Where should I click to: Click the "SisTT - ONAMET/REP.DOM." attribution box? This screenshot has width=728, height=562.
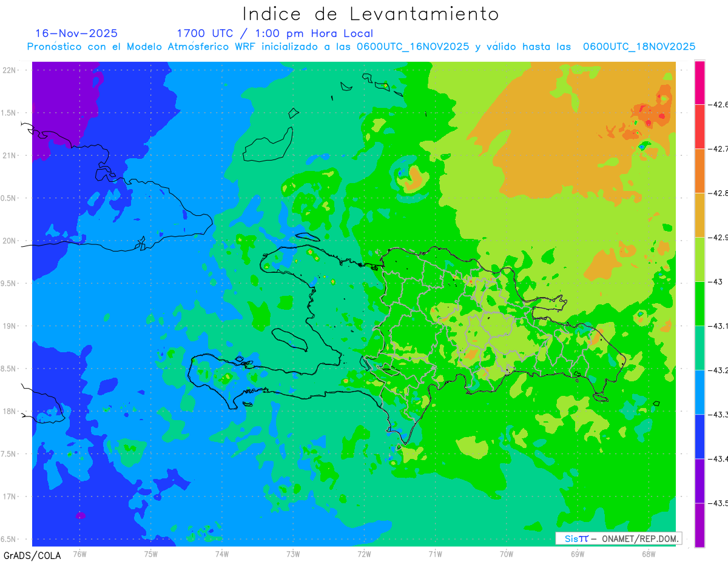coord(618,538)
